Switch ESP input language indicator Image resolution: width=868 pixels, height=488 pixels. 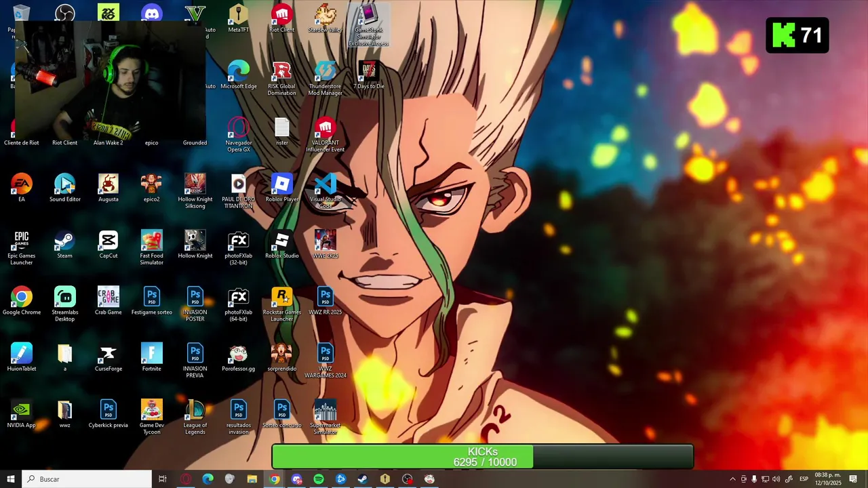(x=804, y=479)
